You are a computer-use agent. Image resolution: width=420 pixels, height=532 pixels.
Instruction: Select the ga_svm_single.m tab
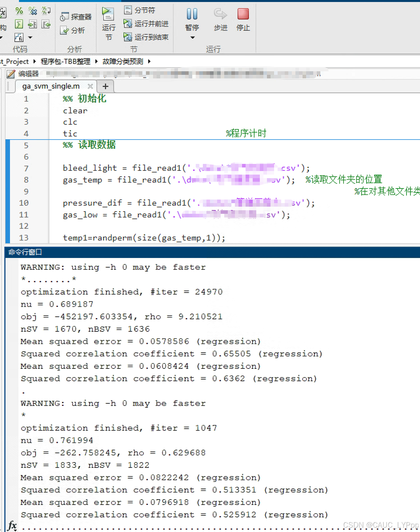51,86
